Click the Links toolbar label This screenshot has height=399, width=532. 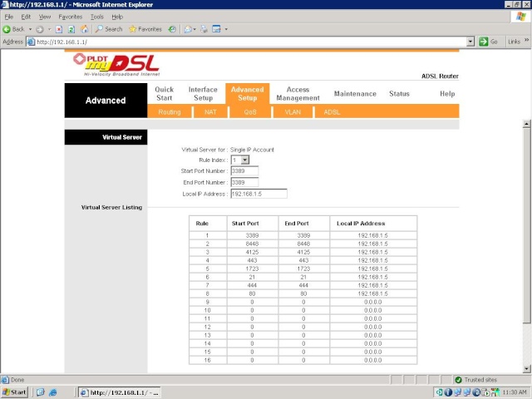pyautogui.click(x=514, y=42)
